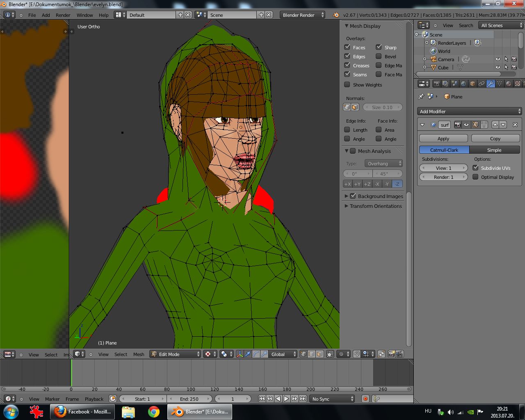The height and width of the screenshot is (420, 525).
Task: Enable the Optimal Display checkbox
Action: (x=475, y=177)
